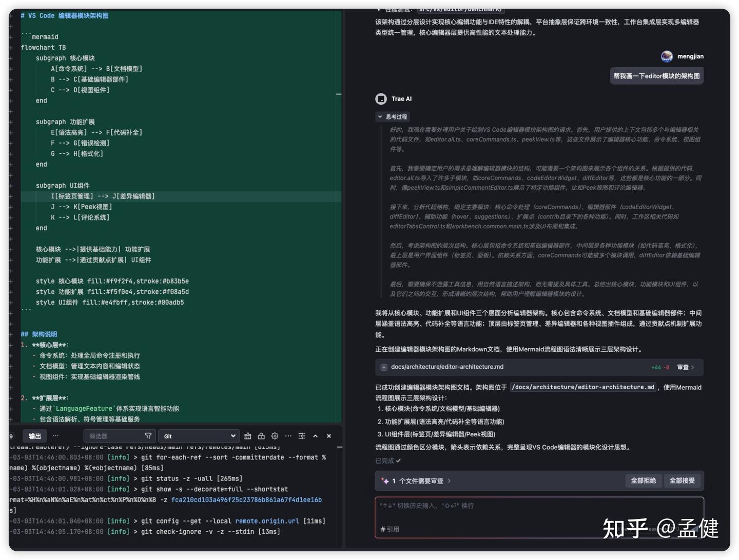
Task: Click the 全部拒绝 button
Action: point(644,481)
